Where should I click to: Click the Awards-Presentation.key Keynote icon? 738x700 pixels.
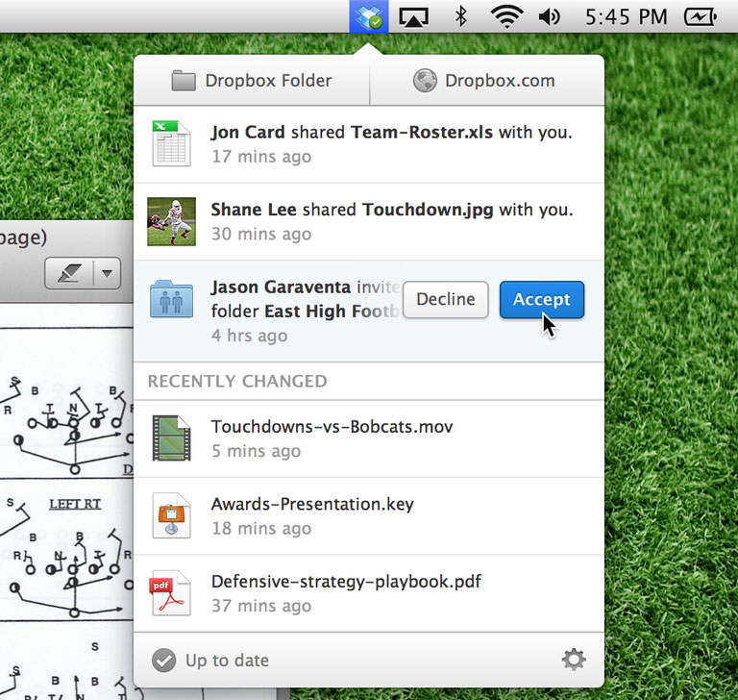(x=171, y=515)
